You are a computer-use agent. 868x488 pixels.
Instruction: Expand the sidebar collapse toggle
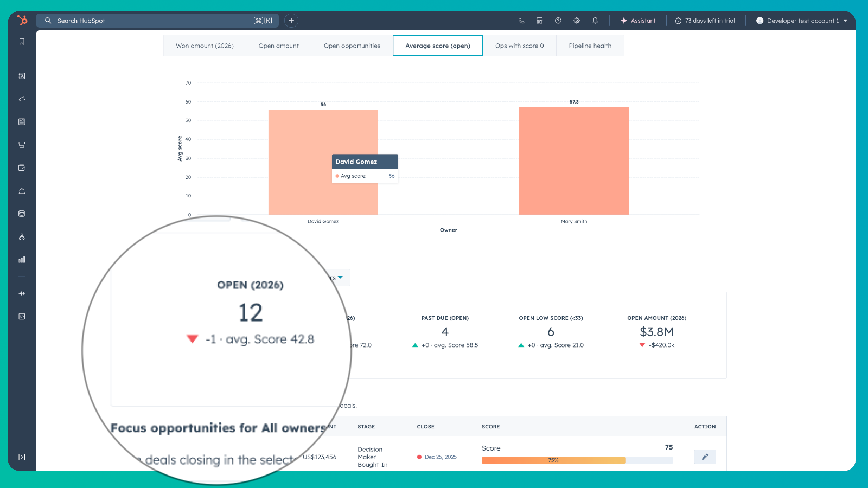(x=22, y=457)
